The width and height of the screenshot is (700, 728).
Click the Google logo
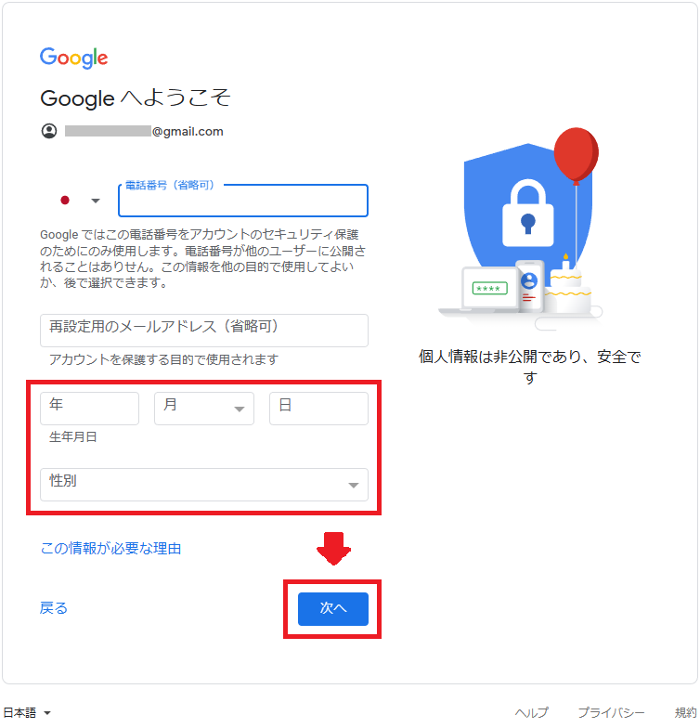pyautogui.click(x=74, y=58)
